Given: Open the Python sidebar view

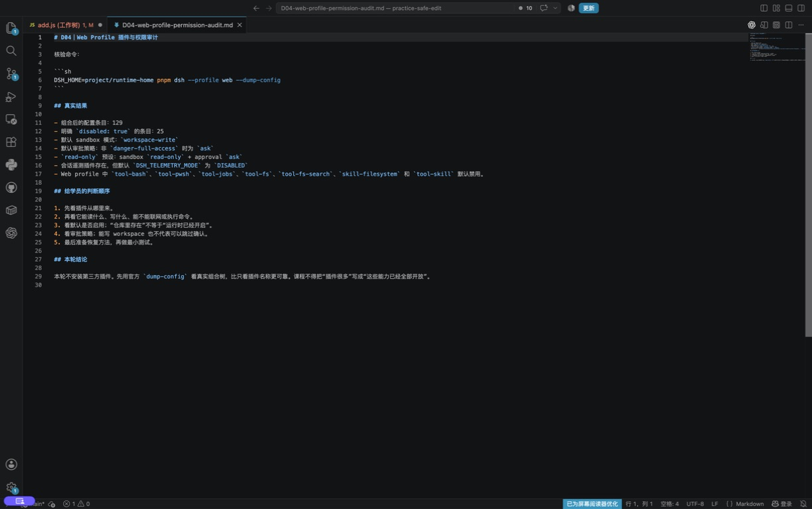Looking at the screenshot, I should click(11, 164).
